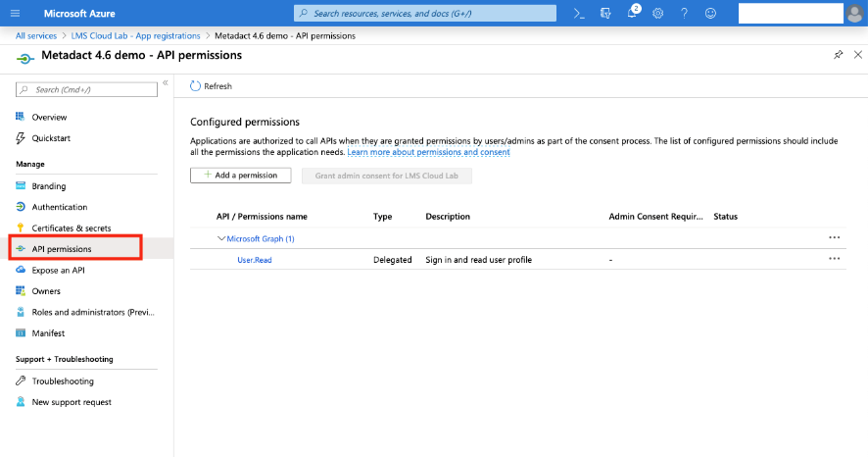Collapse the Microsoft Graph (1) chevron
The height and width of the screenshot is (457, 868).
[x=220, y=238]
